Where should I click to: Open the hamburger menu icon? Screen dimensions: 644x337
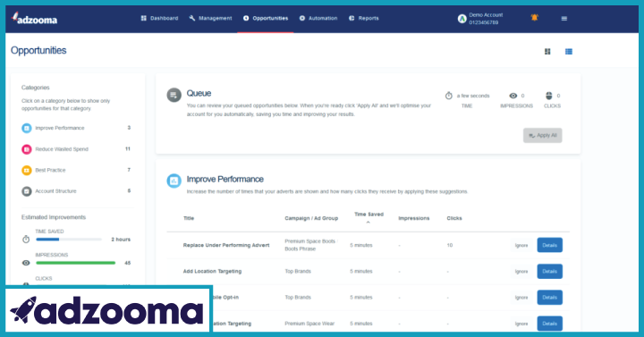(x=563, y=19)
